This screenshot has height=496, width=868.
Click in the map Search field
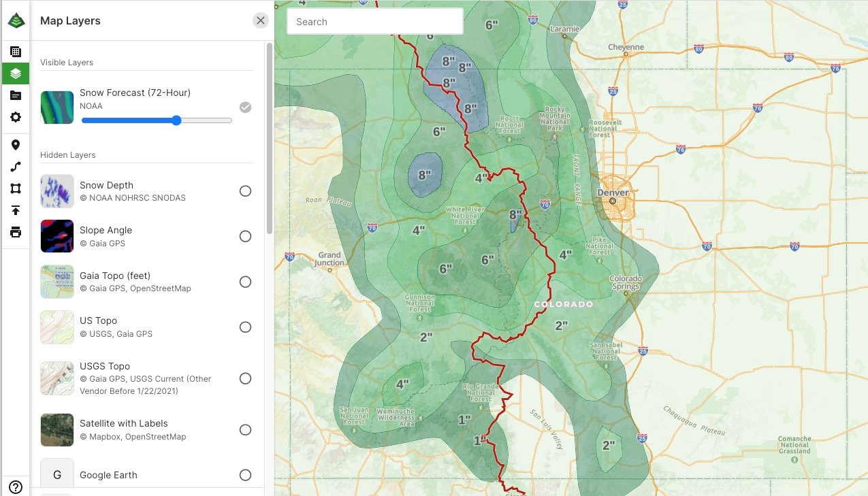coord(375,21)
